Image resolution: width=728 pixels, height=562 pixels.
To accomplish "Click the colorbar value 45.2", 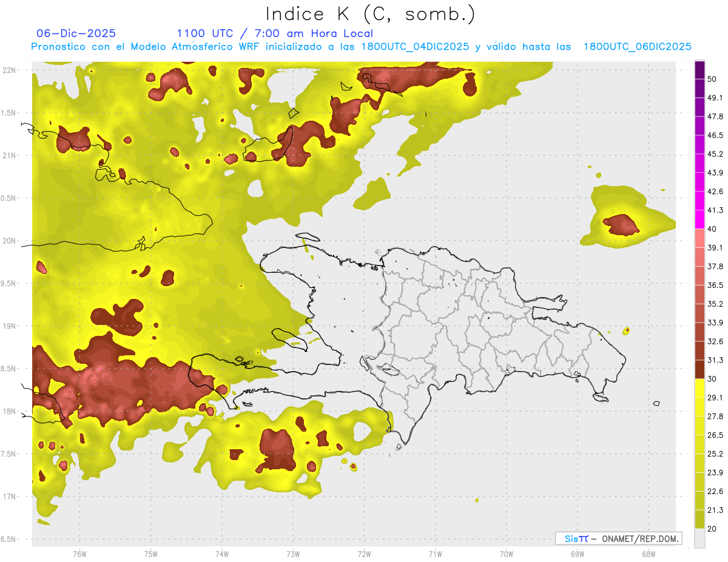I will click(x=716, y=154).
